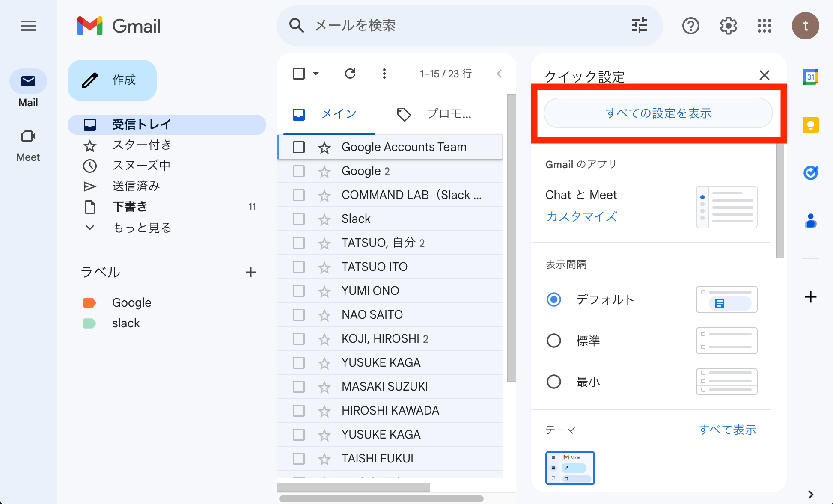Open the account avatar 't'
833x504 pixels.
(806, 26)
